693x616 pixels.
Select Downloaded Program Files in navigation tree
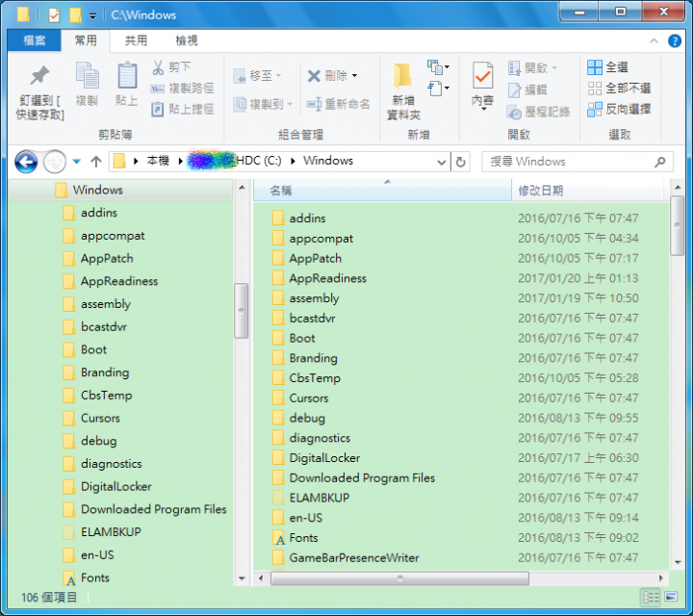point(153,509)
